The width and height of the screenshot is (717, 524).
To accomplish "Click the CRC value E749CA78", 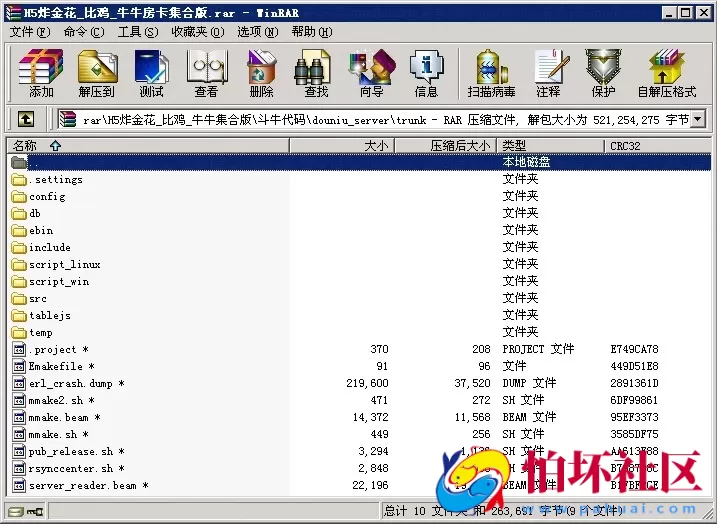I will (634, 349).
